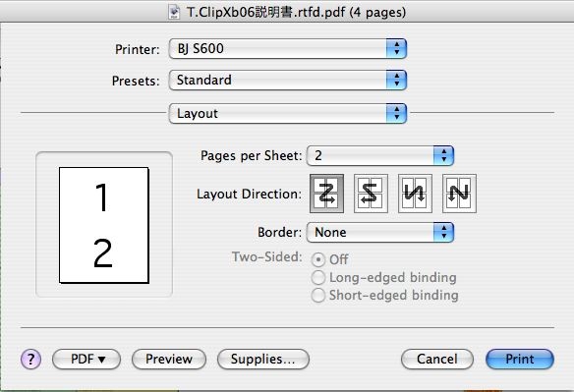This screenshot has width=574, height=392.
Task: Click the Preview button
Action: click(x=169, y=359)
